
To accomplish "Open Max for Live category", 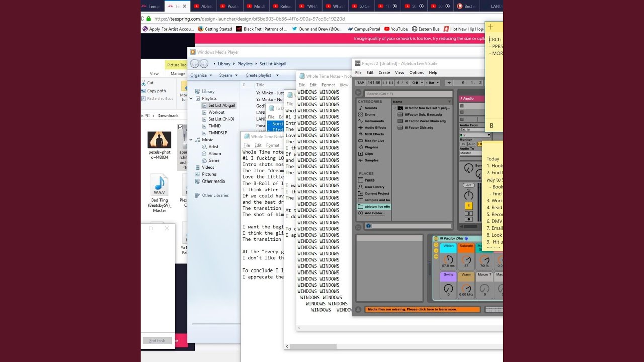I will point(374,140).
